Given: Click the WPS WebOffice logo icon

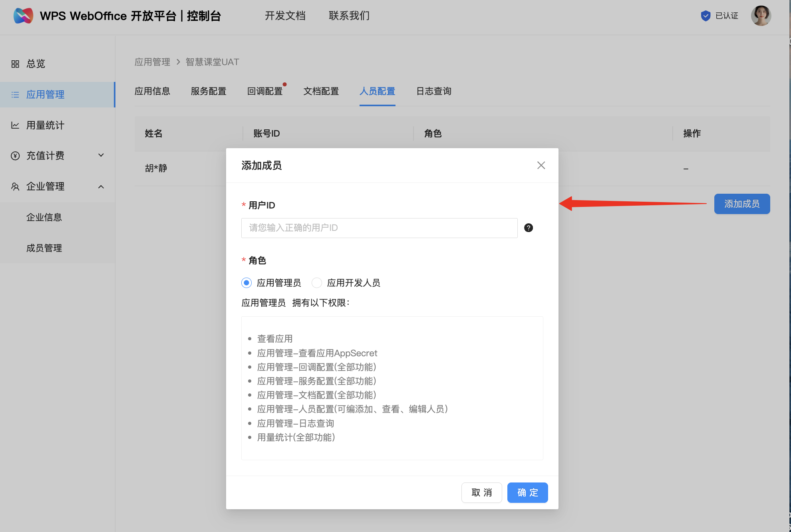Looking at the screenshot, I should click(x=23, y=16).
